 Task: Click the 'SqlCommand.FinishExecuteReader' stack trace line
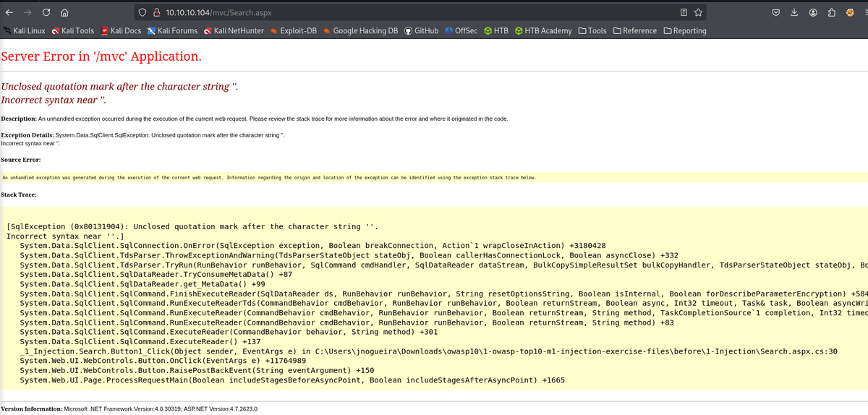click(x=443, y=294)
